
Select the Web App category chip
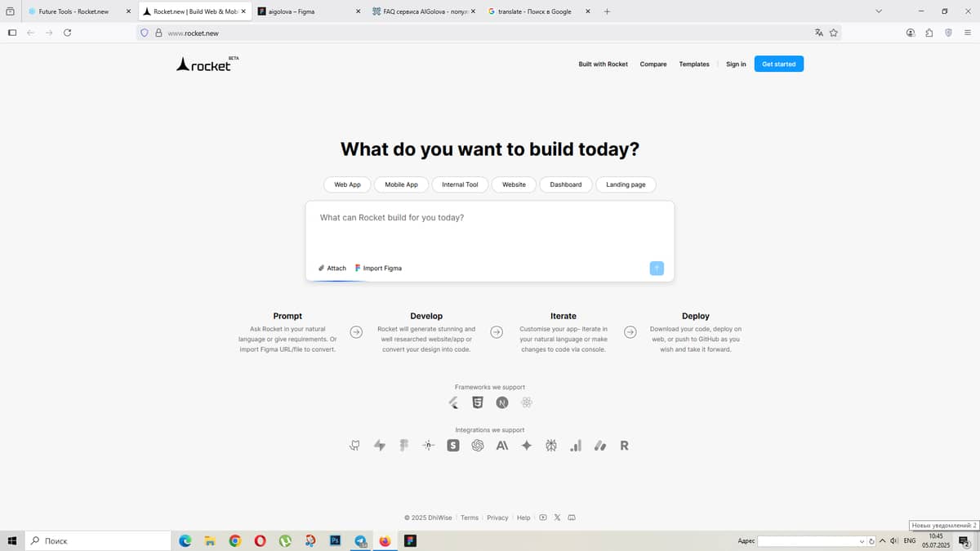tap(347, 184)
